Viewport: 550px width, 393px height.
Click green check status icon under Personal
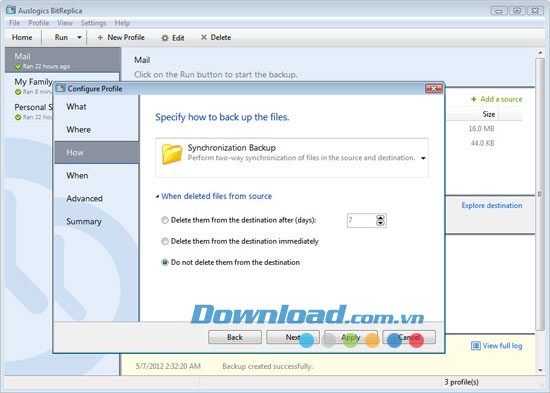pyautogui.click(x=18, y=117)
